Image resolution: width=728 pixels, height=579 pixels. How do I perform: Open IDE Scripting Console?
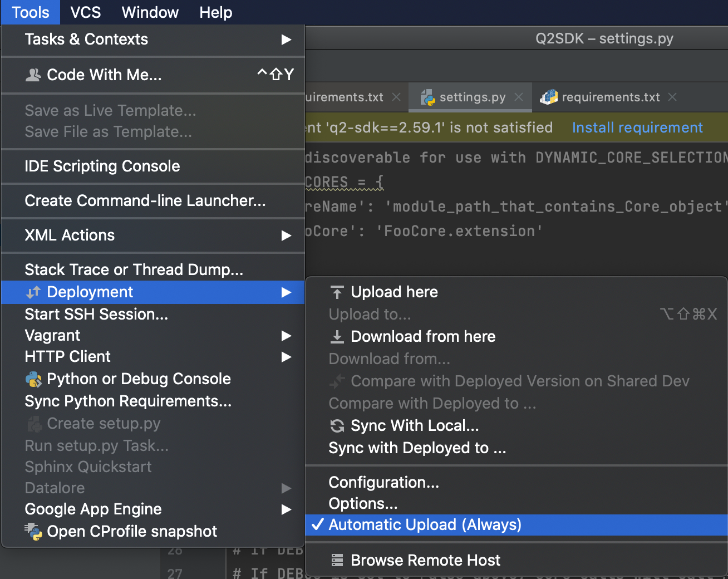click(x=153, y=166)
